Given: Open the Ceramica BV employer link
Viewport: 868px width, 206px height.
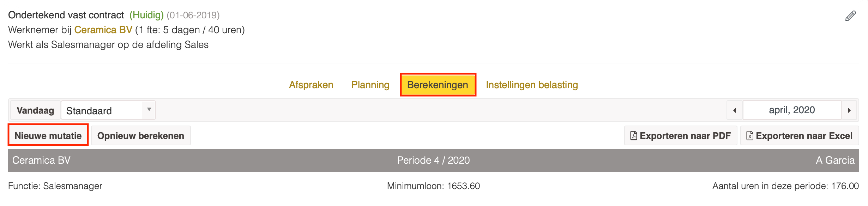Looking at the screenshot, I should (x=103, y=30).
